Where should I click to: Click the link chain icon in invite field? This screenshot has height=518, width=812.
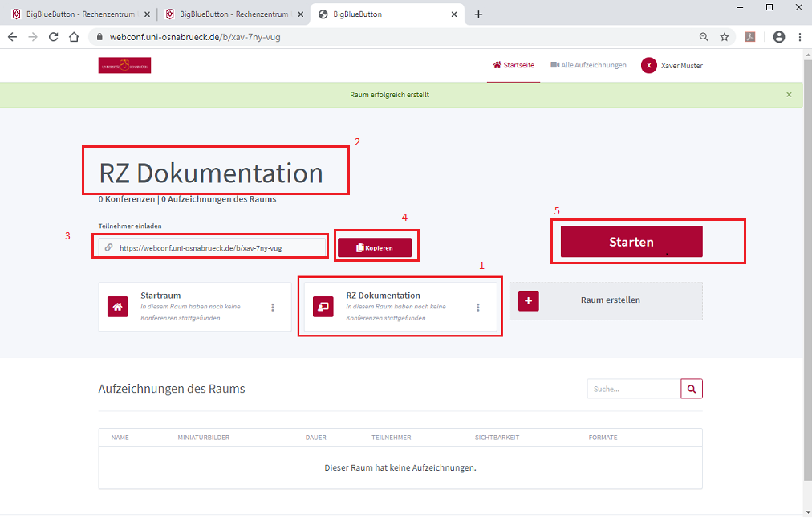coord(109,248)
